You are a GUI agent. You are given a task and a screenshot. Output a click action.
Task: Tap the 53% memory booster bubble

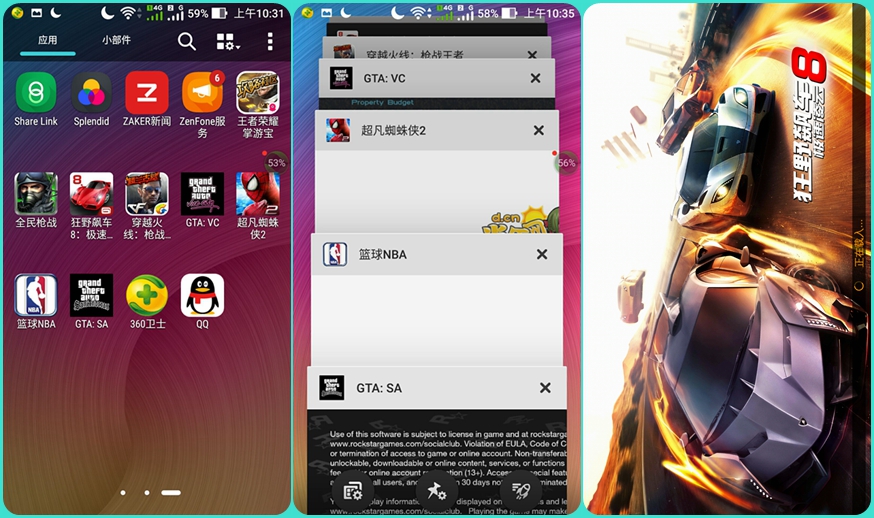pos(276,163)
